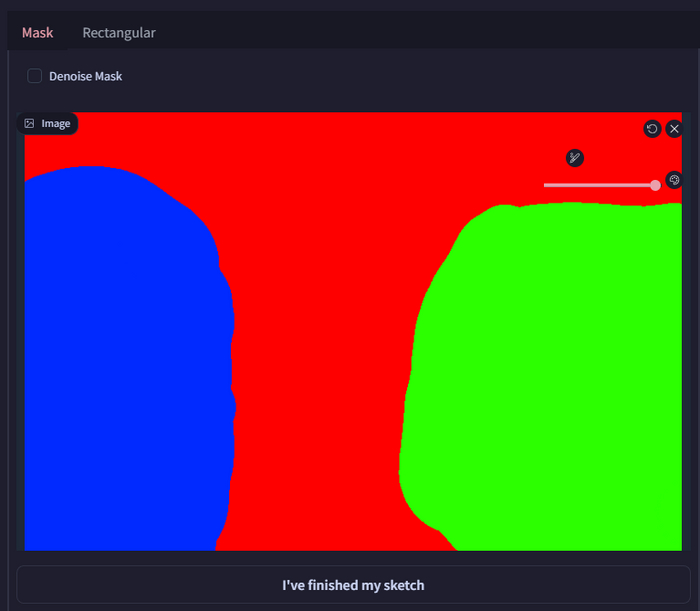Click the brush size slider handle
Image resolution: width=700 pixels, height=611 pixels.
click(x=655, y=185)
